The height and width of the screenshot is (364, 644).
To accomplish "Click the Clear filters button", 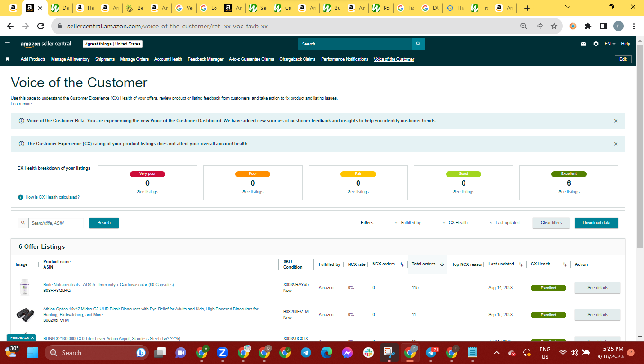I will coord(551,223).
